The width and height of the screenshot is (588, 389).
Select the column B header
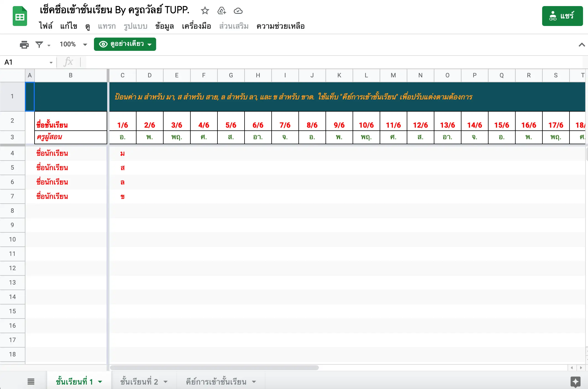point(71,75)
